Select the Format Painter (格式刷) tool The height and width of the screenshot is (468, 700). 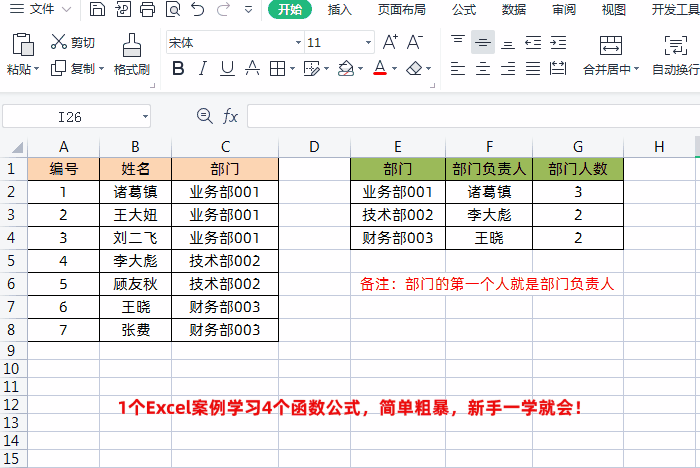(131, 54)
